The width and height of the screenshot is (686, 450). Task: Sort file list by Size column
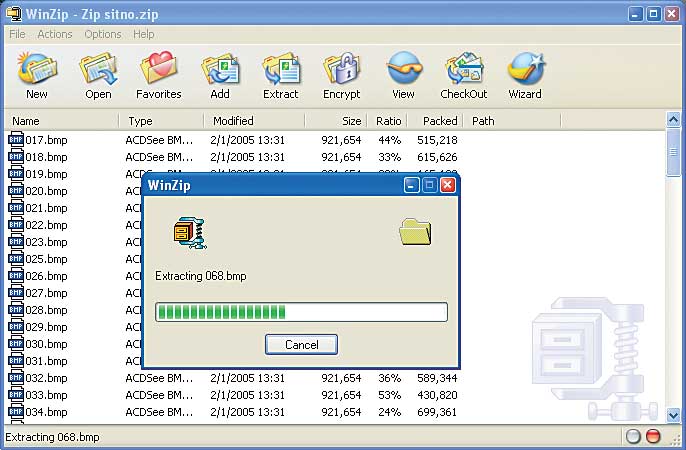336,121
